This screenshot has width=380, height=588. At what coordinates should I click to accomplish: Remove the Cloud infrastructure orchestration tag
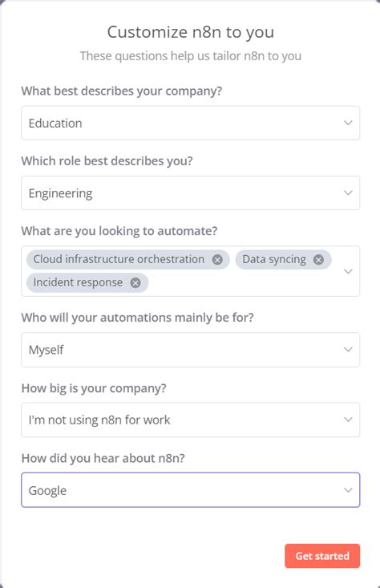(x=217, y=259)
